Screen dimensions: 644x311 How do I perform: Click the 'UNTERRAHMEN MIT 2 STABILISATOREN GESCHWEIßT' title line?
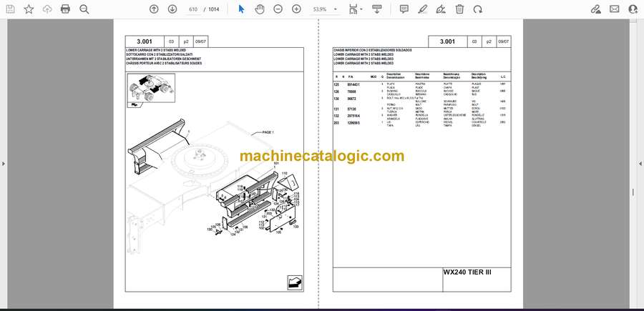[162, 59]
